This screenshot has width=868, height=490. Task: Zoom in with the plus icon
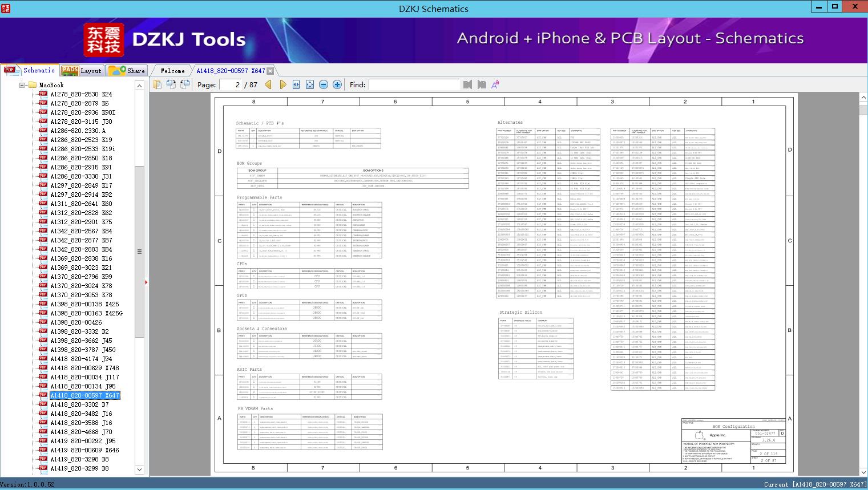(x=337, y=84)
